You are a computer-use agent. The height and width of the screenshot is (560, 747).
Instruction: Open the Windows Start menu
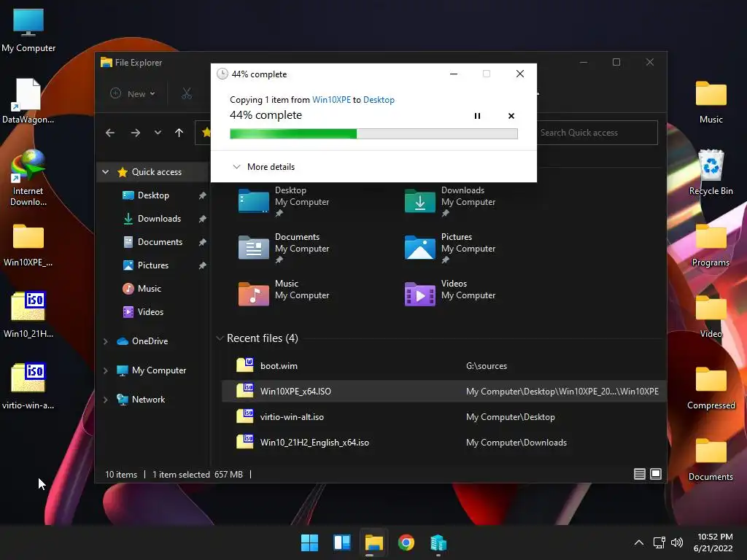[x=309, y=542]
